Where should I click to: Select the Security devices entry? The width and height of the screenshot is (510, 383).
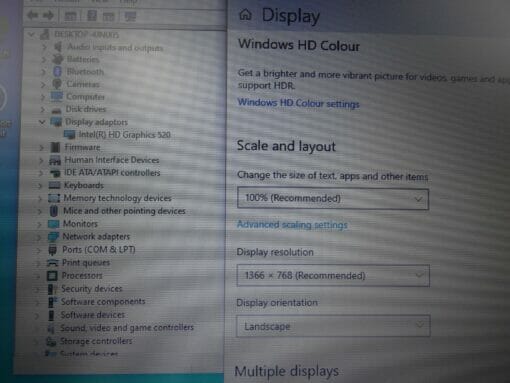pyautogui.click(x=92, y=289)
